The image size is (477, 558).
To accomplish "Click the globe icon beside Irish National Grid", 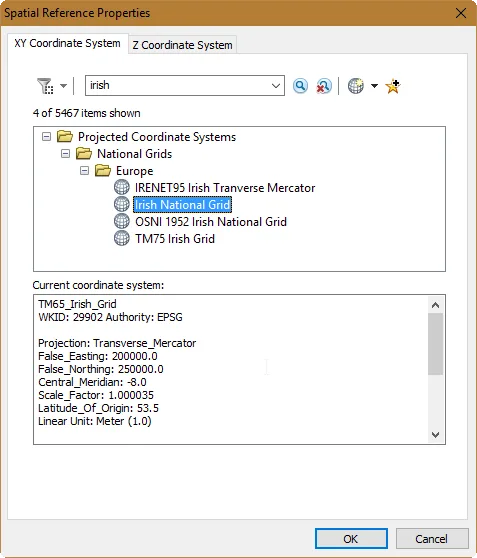I will pyautogui.click(x=122, y=204).
